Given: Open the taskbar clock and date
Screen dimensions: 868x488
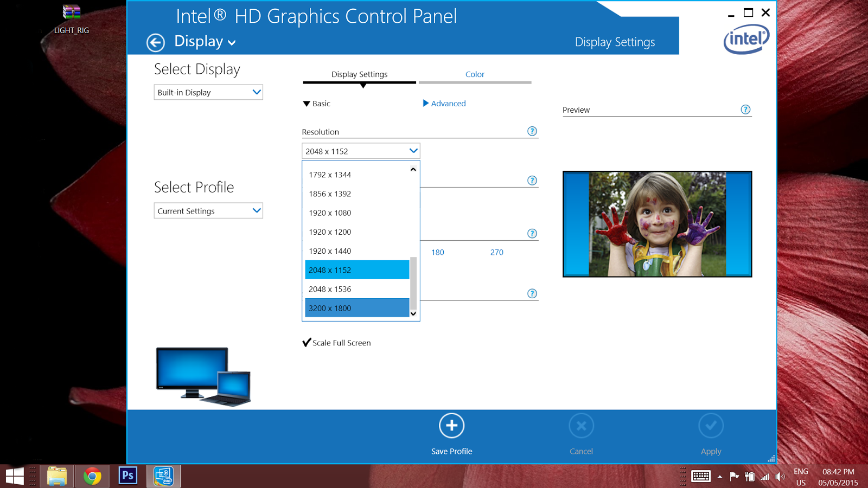Looking at the screenshot, I should (x=838, y=477).
